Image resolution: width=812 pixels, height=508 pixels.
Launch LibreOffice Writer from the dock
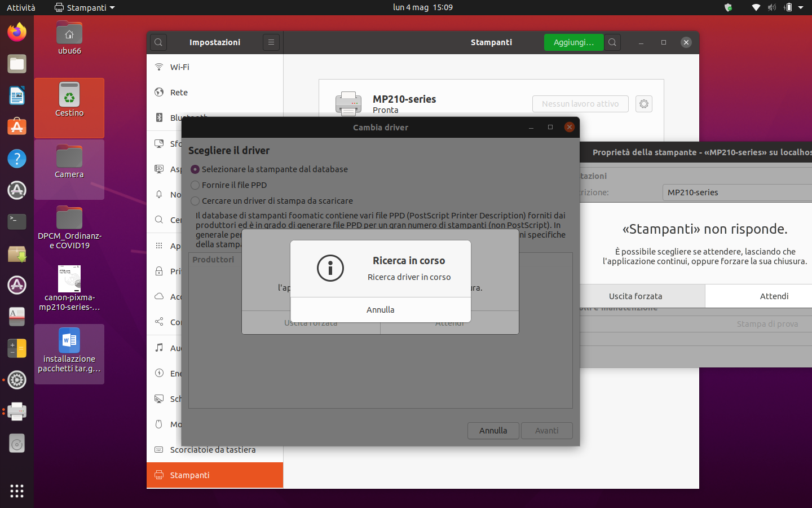click(x=17, y=95)
